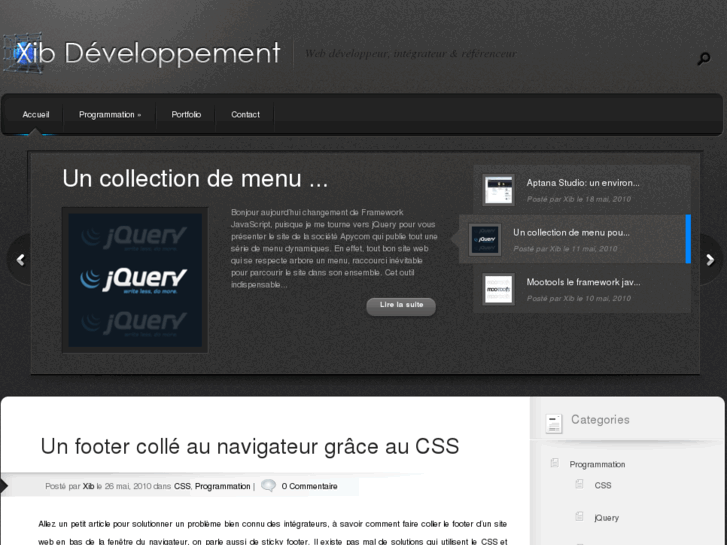This screenshot has width=727, height=545.
Task: Open article 'Un footer collé au navigateur'
Action: click(250, 447)
